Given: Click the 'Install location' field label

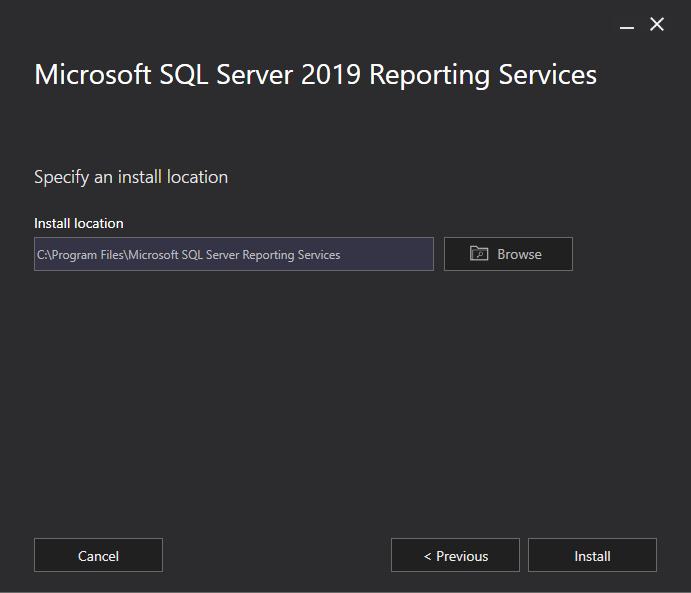Looking at the screenshot, I should (x=79, y=223).
